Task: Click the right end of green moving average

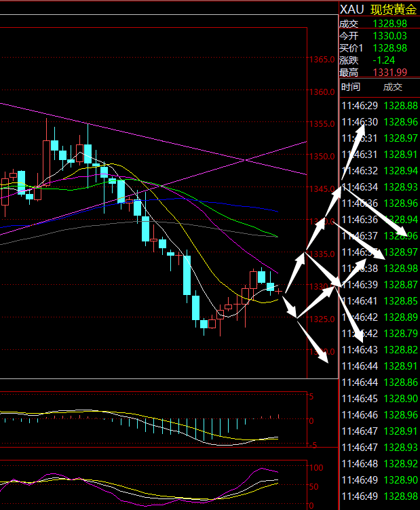Action: click(278, 237)
